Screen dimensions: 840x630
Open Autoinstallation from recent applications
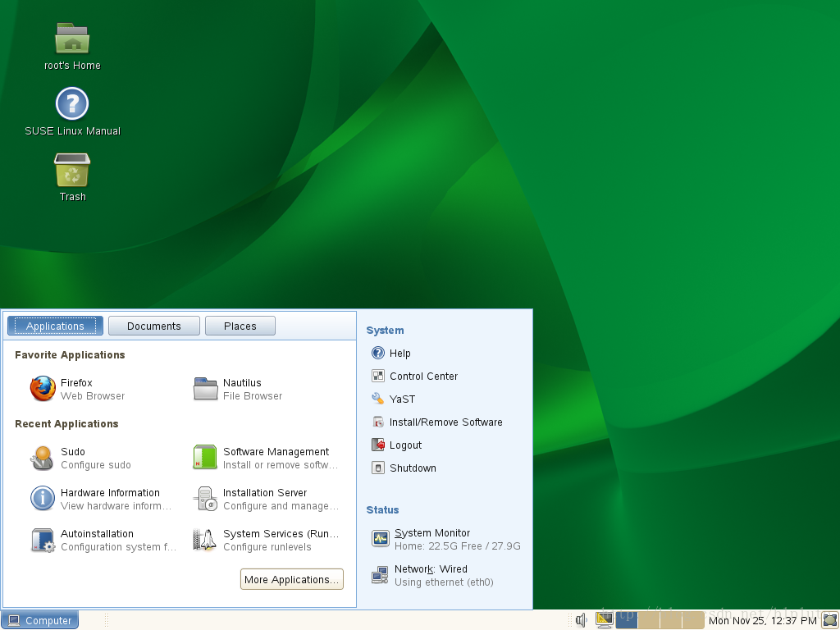pos(103,540)
